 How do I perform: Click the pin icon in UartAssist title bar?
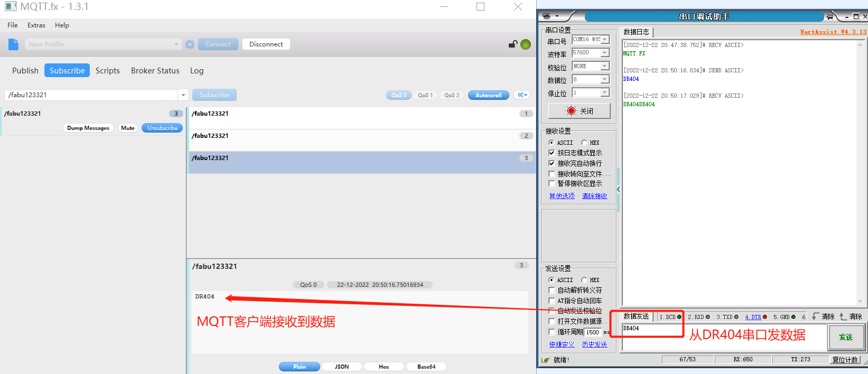coord(829,16)
